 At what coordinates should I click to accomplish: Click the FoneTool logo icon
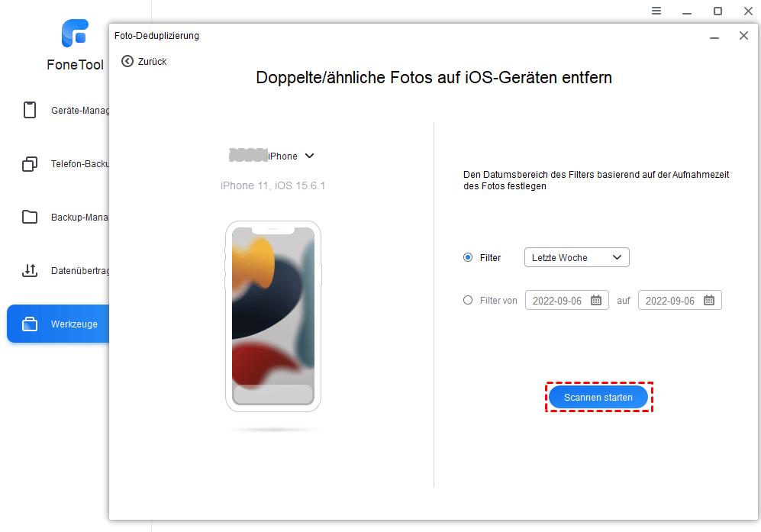click(76, 33)
